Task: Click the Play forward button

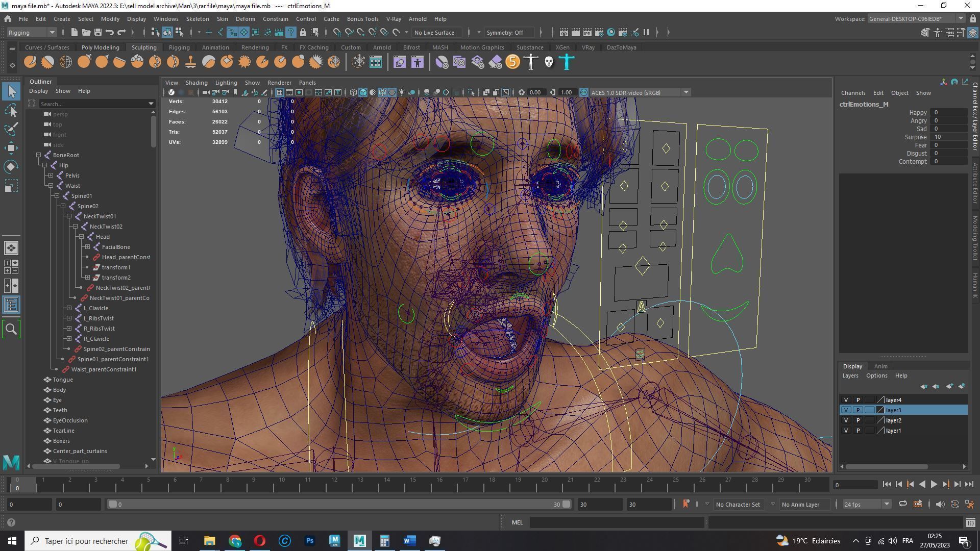Action: (934, 485)
